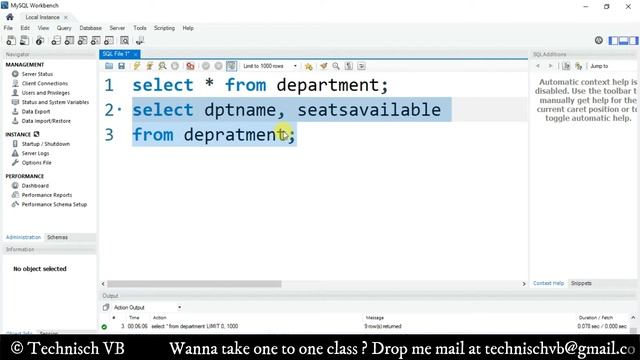Click the Rollback transaction icon

coord(218,66)
